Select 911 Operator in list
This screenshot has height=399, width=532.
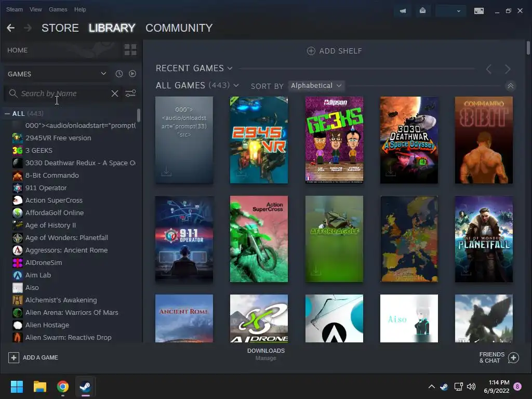pos(46,188)
